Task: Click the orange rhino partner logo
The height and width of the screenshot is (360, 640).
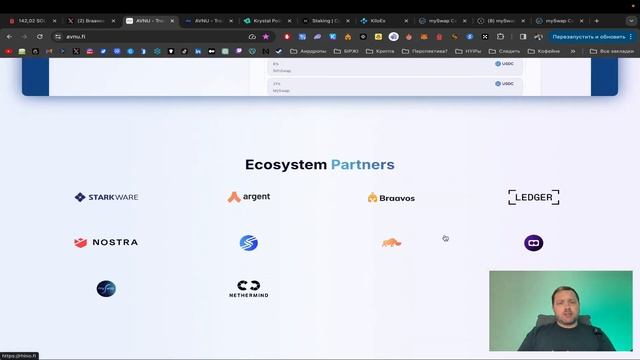Action: coord(391,243)
